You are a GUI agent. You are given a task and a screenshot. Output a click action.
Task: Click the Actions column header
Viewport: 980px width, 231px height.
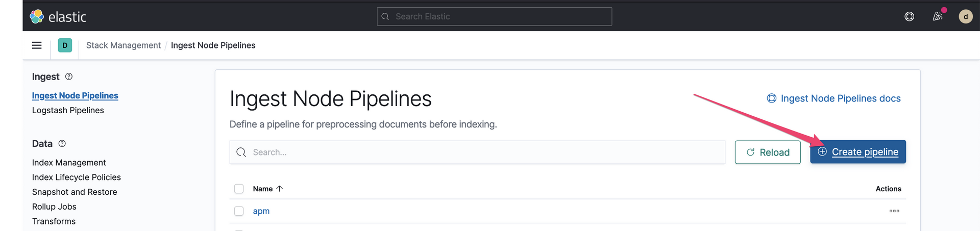pos(888,189)
